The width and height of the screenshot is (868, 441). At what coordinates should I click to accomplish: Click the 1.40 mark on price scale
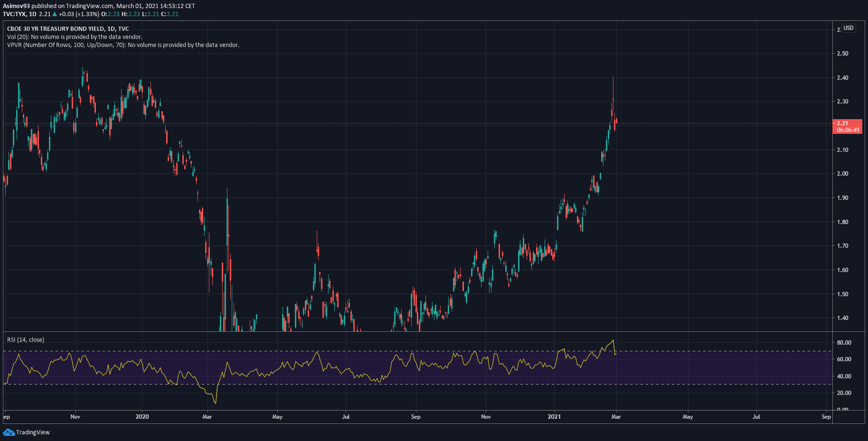[842, 318]
